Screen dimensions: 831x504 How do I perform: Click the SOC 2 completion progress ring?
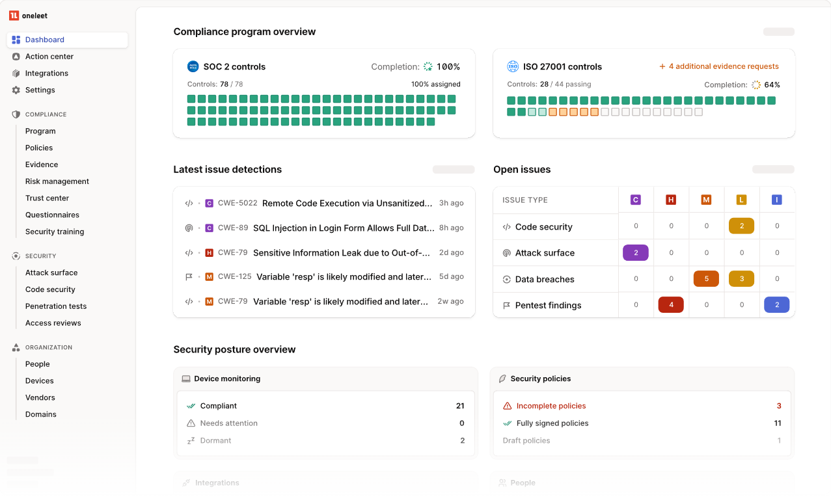coord(428,66)
